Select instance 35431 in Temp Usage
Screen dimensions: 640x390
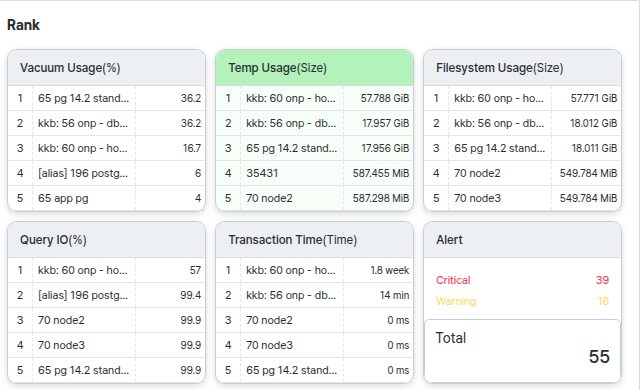(x=314, y=173)
